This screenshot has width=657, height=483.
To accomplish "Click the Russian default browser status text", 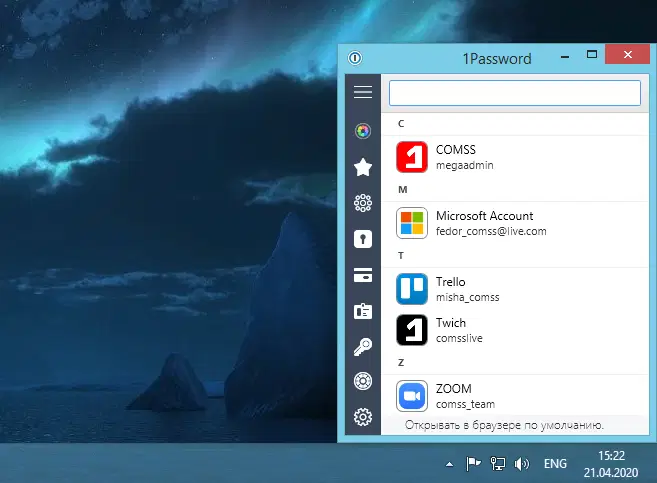I will [x=504, y=425].
